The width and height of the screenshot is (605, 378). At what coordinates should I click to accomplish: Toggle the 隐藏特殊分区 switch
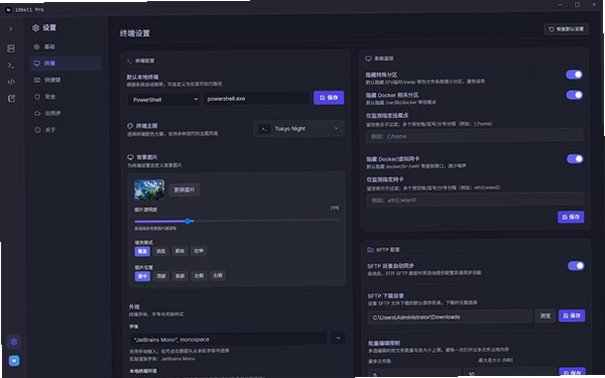pos(574,74)
